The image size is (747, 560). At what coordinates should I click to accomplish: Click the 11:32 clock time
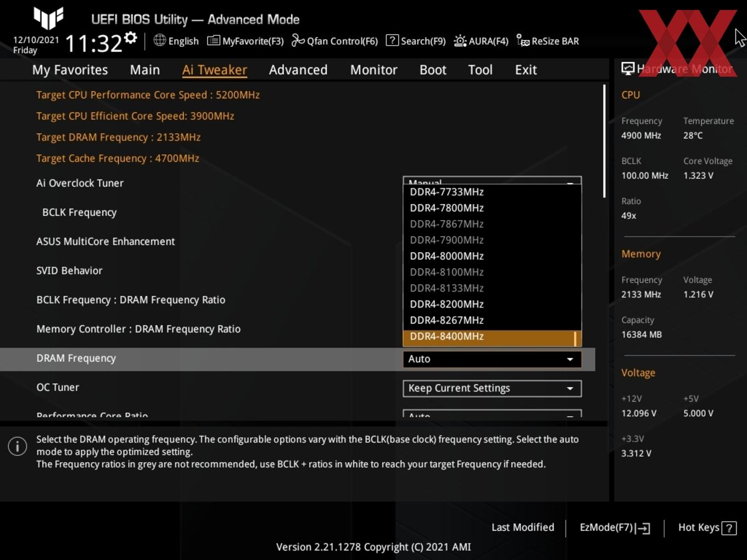pos(93,43)
